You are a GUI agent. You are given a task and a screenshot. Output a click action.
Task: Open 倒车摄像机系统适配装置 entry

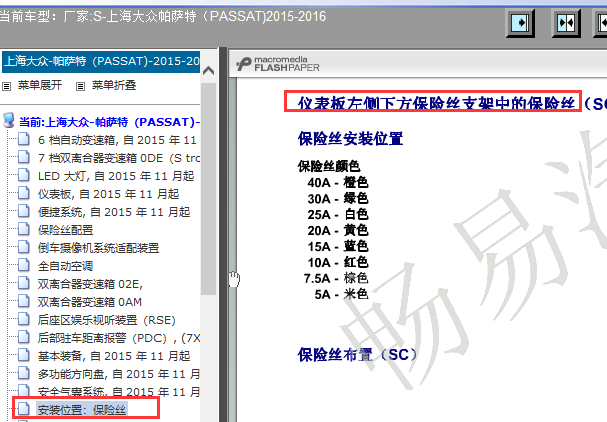(x=98, y=248)
